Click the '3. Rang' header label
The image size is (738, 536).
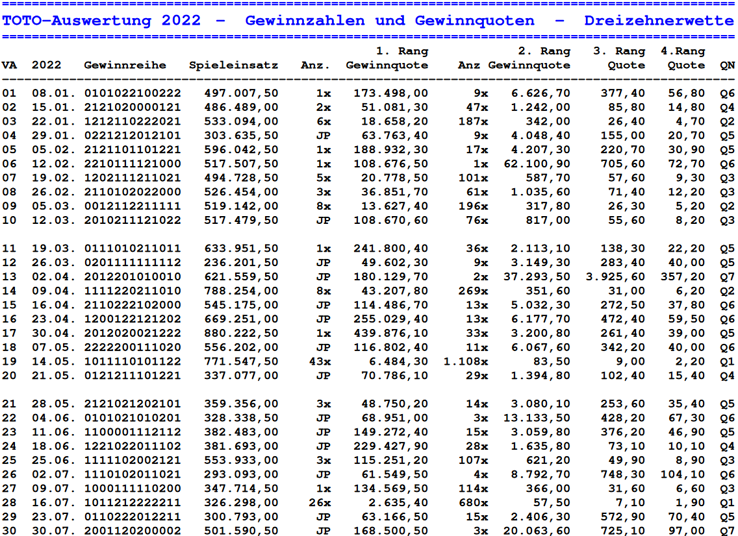[x=618, y=51]
